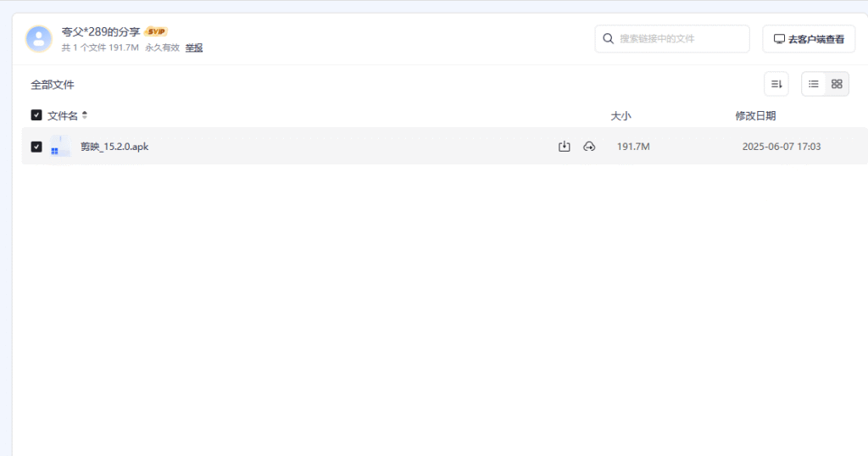The width and height of the screenshot is (868, 456).
Task: Download the 剪映_15.2.0.apk file
Action: (565, 147)
